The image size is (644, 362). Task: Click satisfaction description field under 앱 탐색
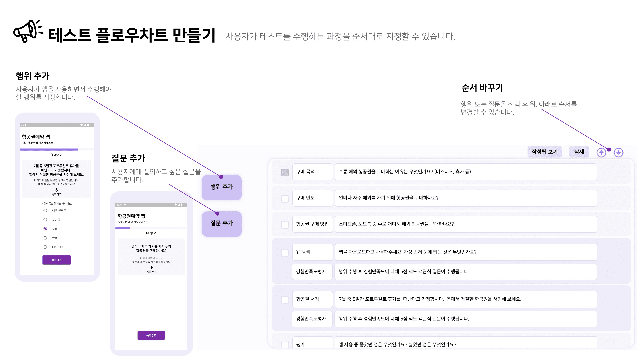(x=466, y=272)
